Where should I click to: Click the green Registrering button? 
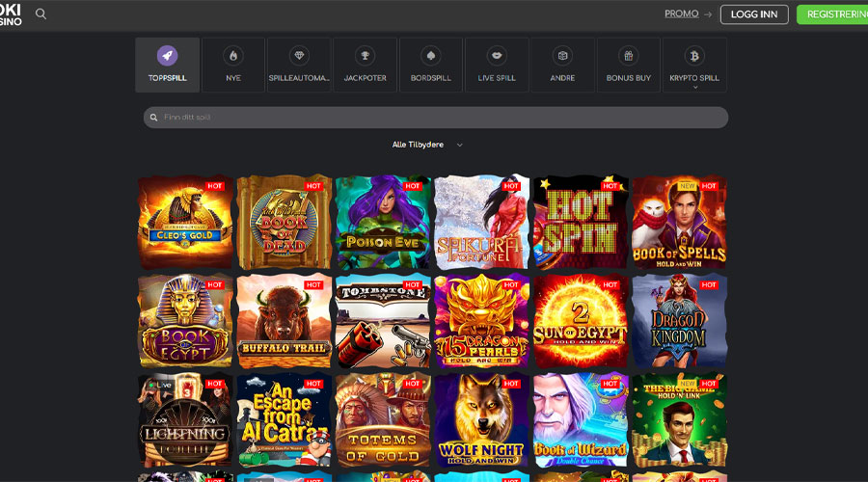832,14
